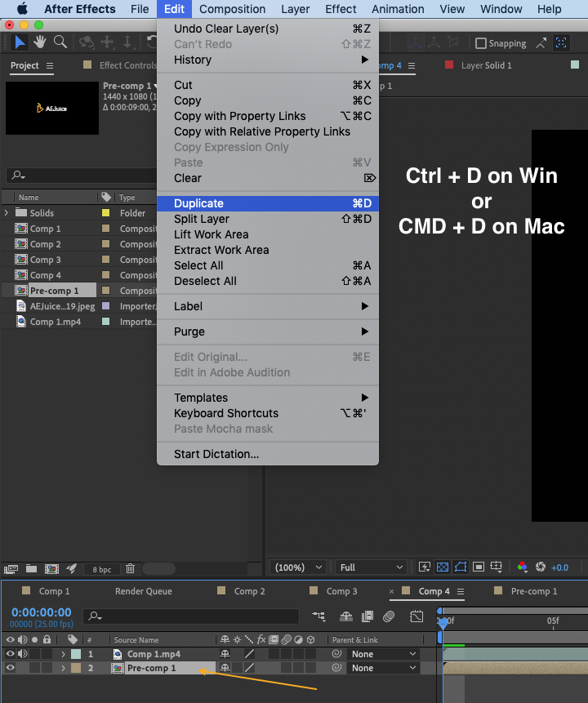Open project settings via 8 bpc button
This screenshot has height=703, width=588.
coord(102,569)
